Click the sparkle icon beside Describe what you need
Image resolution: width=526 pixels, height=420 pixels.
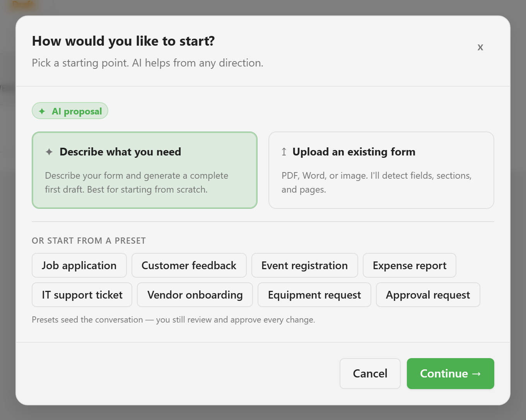(x=49, y=152)
